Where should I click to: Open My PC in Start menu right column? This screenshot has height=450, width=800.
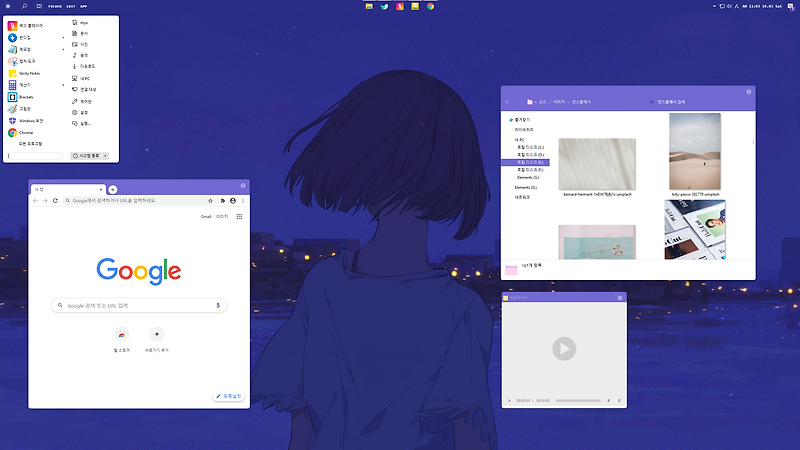click(x=82, y=79)
